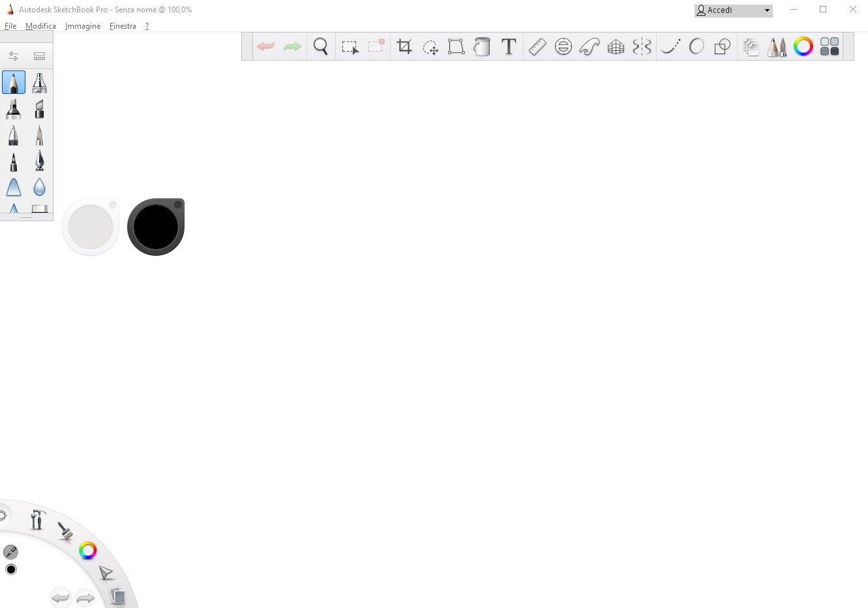Open lagoon brush selection icon
This screenshot has height=608, width=868.
[65, 531]
